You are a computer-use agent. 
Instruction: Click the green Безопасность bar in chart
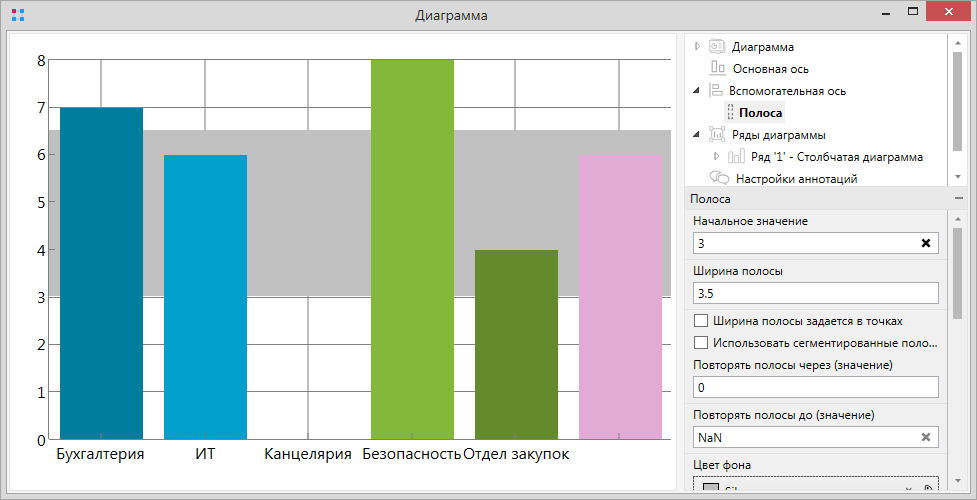[x=412, y=250]
